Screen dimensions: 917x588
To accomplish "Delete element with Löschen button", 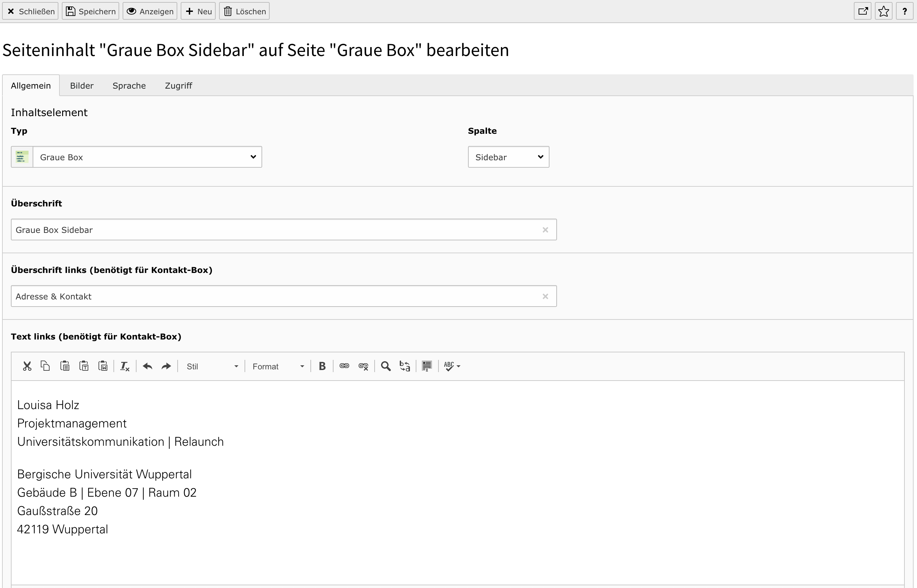I will pos(245,11).
